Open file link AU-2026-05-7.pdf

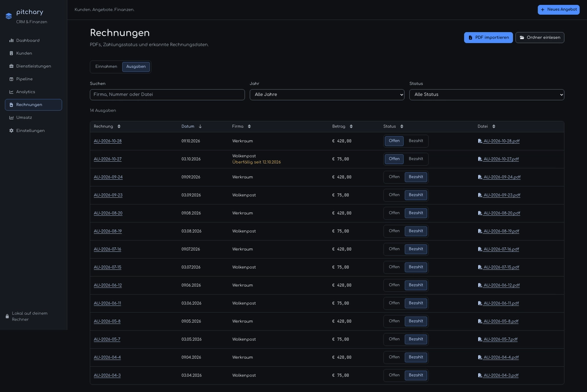(500, 340)
